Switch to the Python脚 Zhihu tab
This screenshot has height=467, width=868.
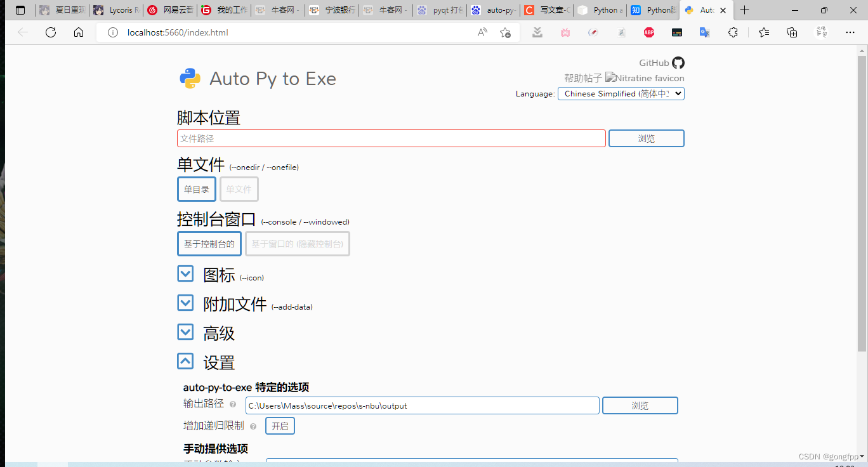[x=654, y=10]
